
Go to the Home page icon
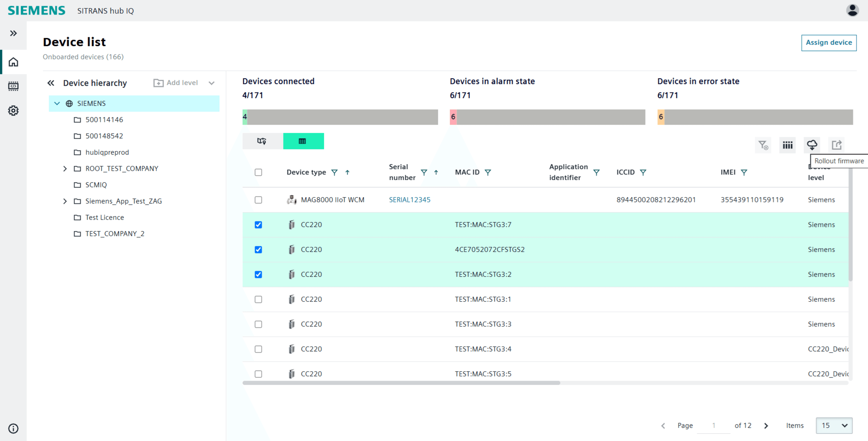(x=13, y=62)
